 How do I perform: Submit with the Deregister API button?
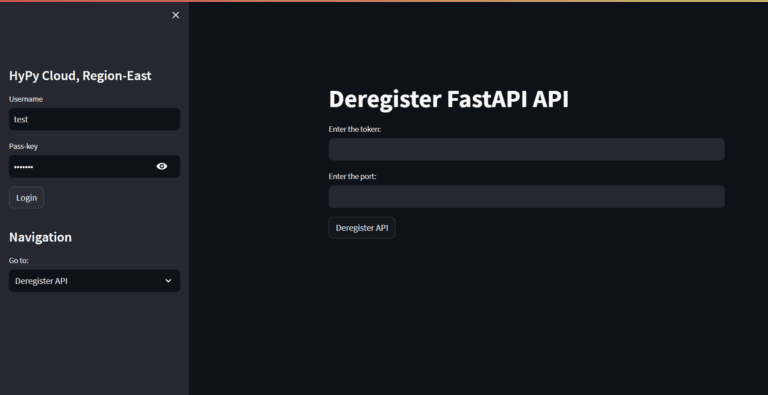tap(362, 228)
